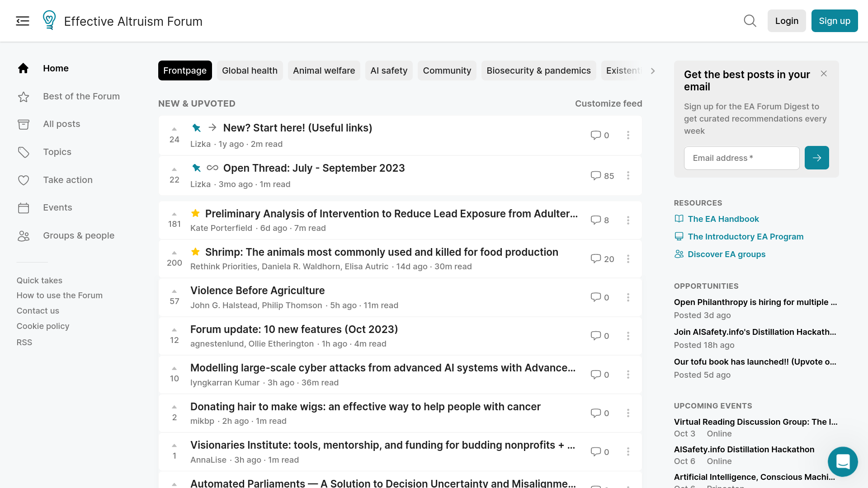Image resolution: width=868 pixels, height=488 pixels.
Task: Click the calendar icon for Events
Action: (x=24, y=208)
